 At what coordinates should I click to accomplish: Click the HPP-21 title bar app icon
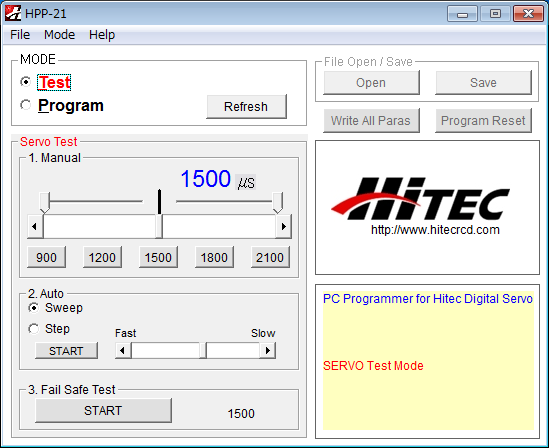pyautogui.click(x=13, y=13)
